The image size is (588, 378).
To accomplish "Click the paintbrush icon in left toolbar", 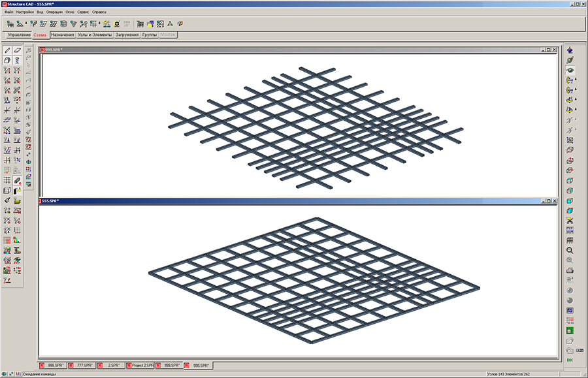I will point(7,200).
